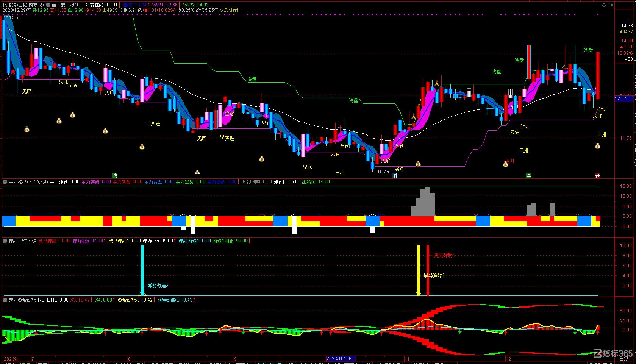Click the diamond icon at top right
This screenshot has width=636, height=364.
coord(604,5)
